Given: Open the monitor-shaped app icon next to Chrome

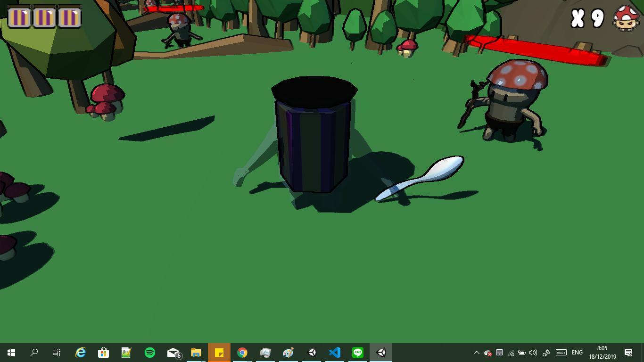Looking at the screenshot, I should point(265,353).
